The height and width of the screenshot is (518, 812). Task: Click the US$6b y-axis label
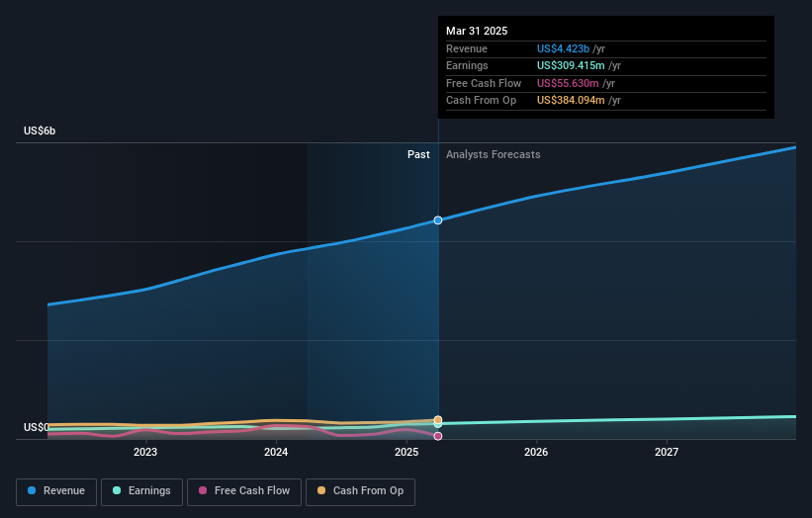click(40, 130)
